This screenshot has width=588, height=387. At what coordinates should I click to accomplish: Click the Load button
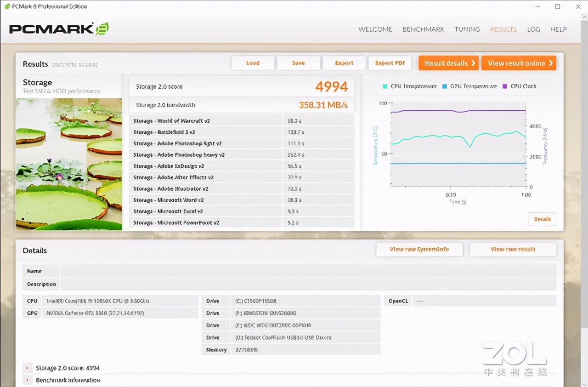click(x=253, y=63)
